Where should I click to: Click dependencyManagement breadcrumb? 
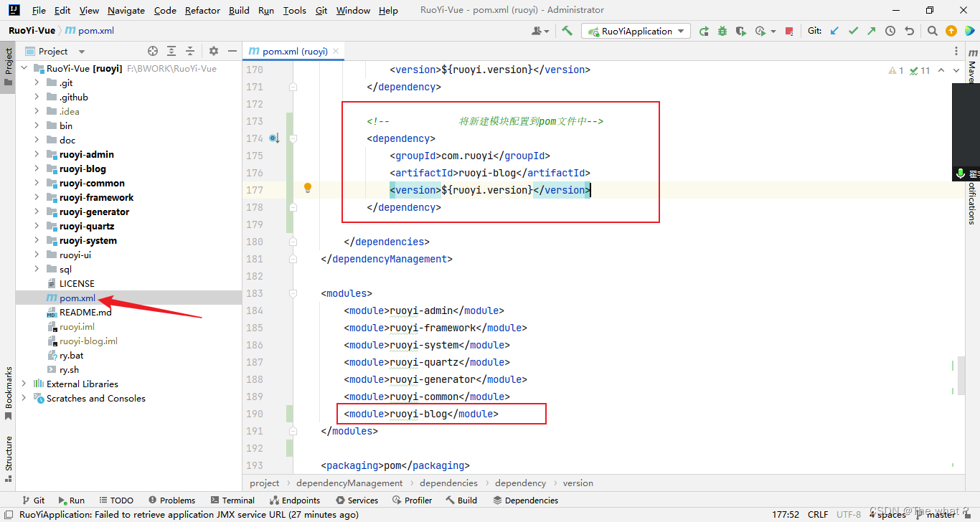[349, 483]
